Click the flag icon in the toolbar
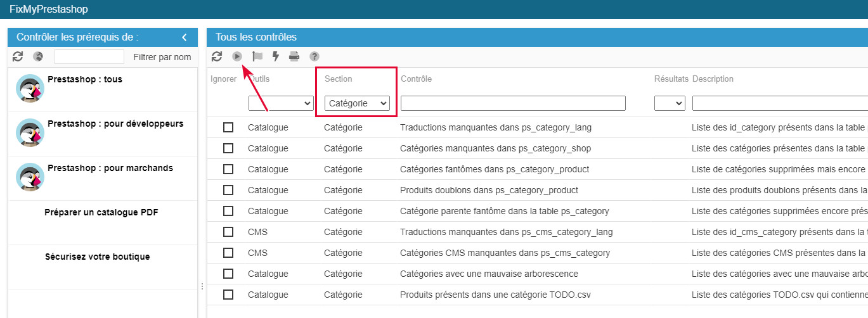 pyautogui.click(x=257, y=56)
